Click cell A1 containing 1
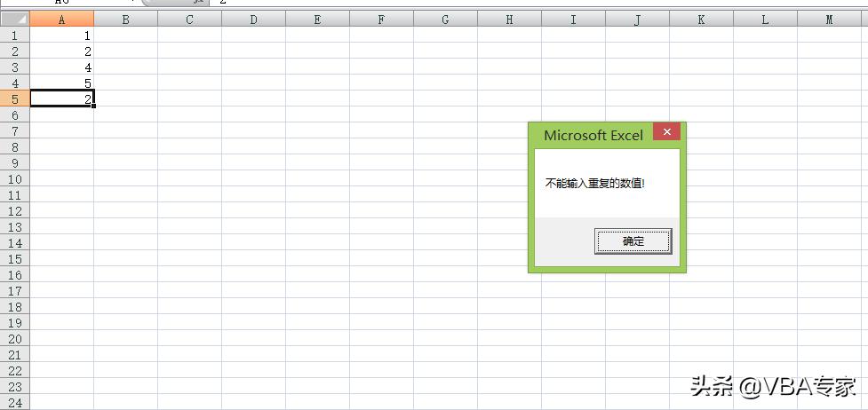Viewport: 868px width, 410px height. point(62,35)
